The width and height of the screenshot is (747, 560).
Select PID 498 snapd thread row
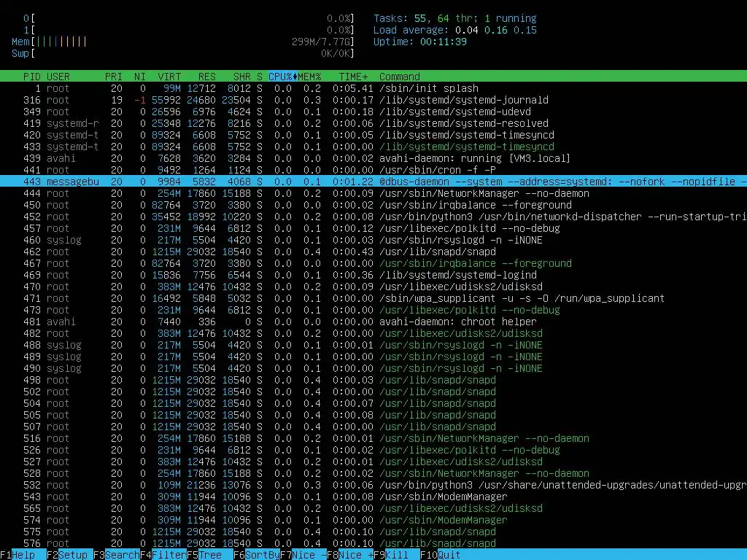coord(373,380)
